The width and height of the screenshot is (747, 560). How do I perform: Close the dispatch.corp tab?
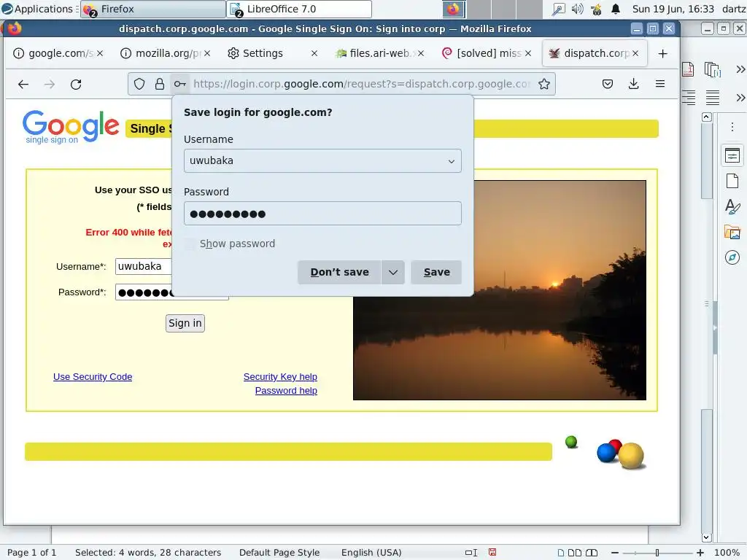point(635,53)
